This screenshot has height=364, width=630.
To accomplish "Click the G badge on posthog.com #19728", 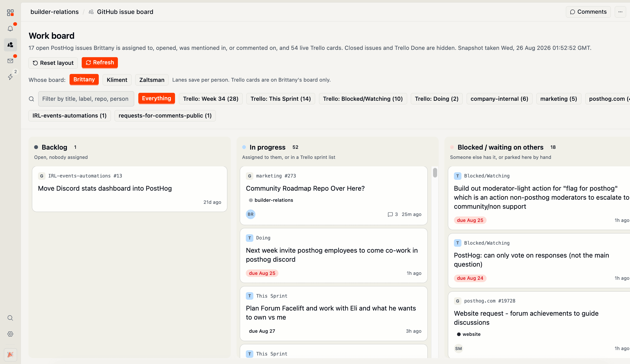I will (x=458, y=301).
